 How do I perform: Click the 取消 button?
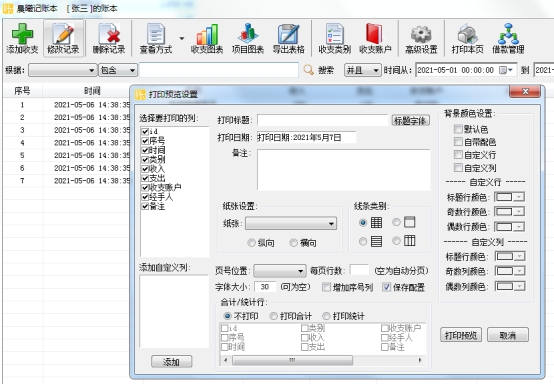point(508,335)
